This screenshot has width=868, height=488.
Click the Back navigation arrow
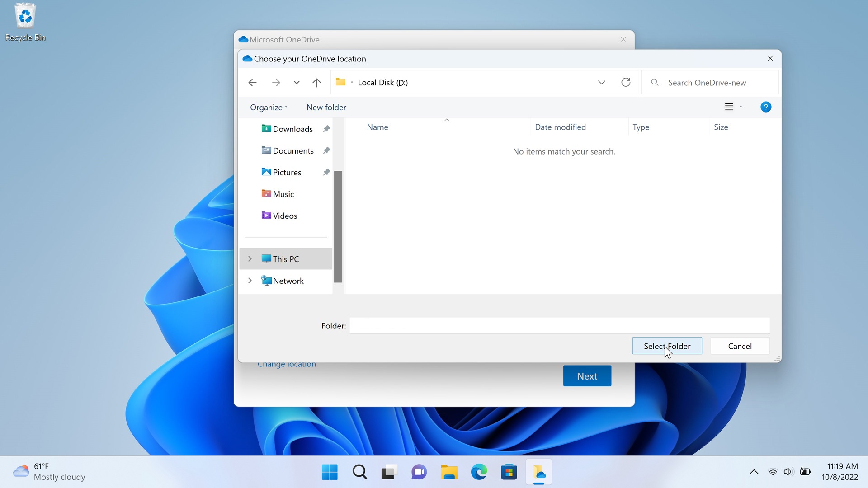[x=252, y=83]
